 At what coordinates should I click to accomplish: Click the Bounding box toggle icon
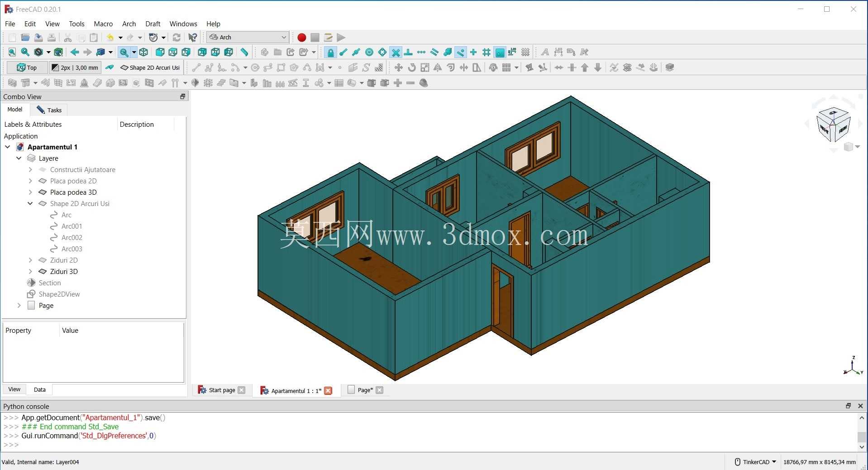coord(58,52)
